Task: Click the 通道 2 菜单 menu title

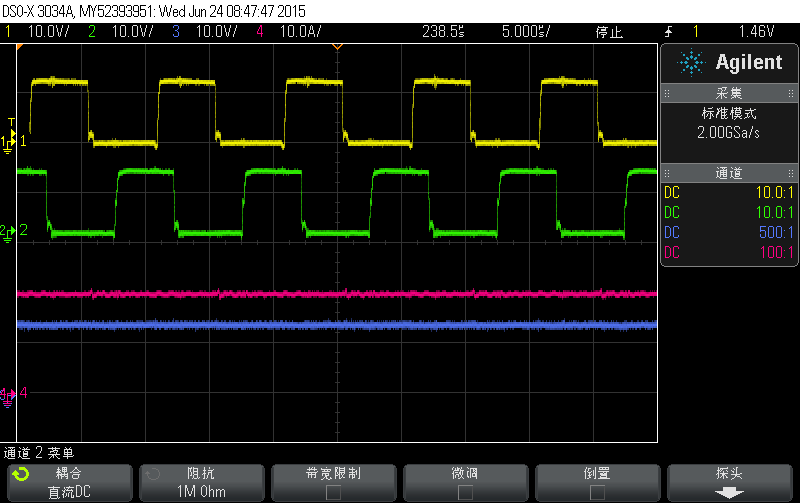Action: pyautogui.click(x=39, y=452)
